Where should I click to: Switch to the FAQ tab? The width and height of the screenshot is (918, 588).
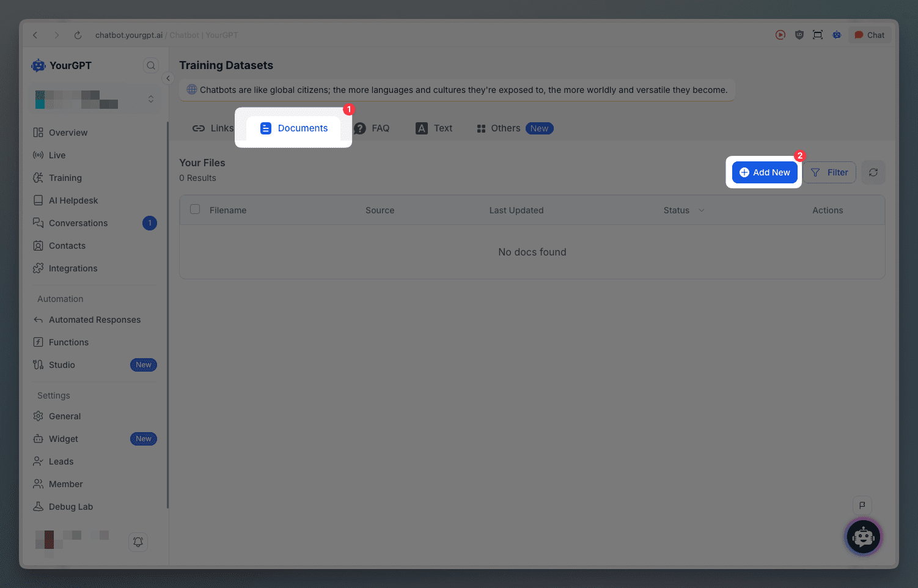tap(372, 128)
